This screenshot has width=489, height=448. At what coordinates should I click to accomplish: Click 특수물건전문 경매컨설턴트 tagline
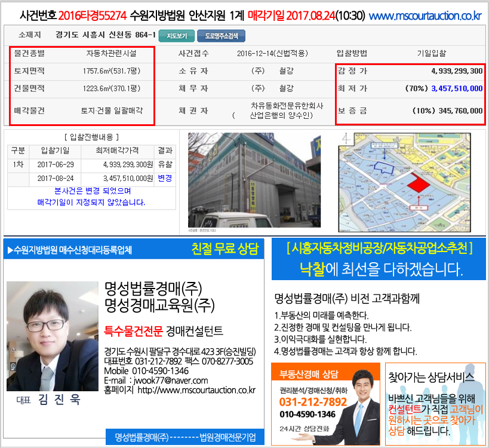[x=164, y=331]
